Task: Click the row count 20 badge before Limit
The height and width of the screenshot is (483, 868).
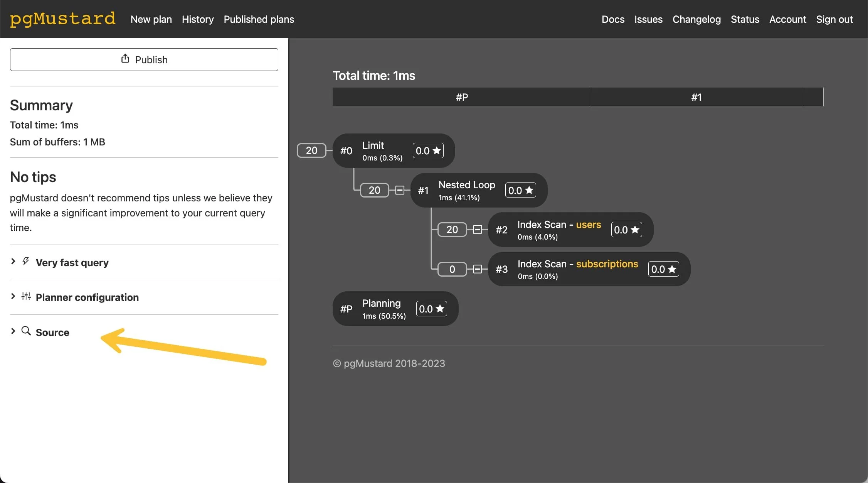Action: pyautogui.click(x=311, y=150)
